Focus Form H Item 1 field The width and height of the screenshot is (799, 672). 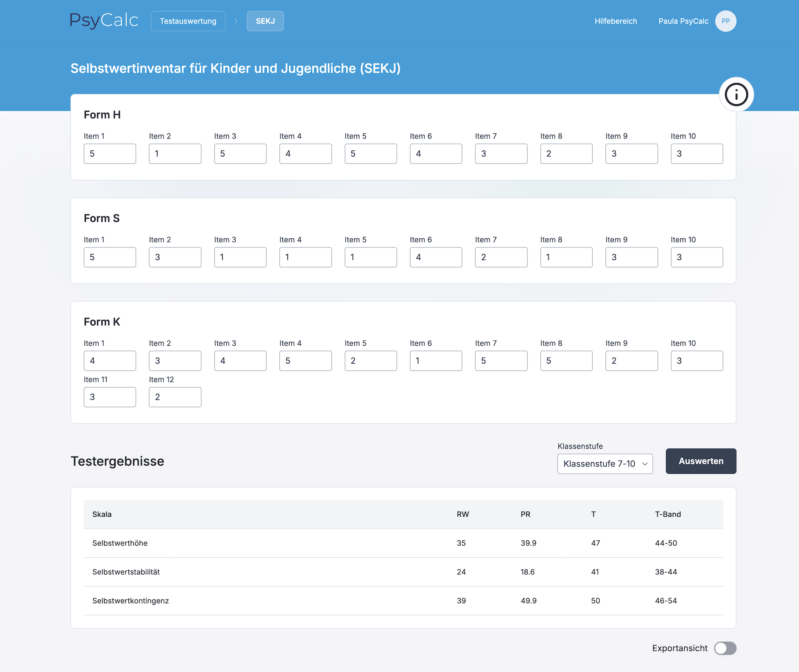click(110, 154)
